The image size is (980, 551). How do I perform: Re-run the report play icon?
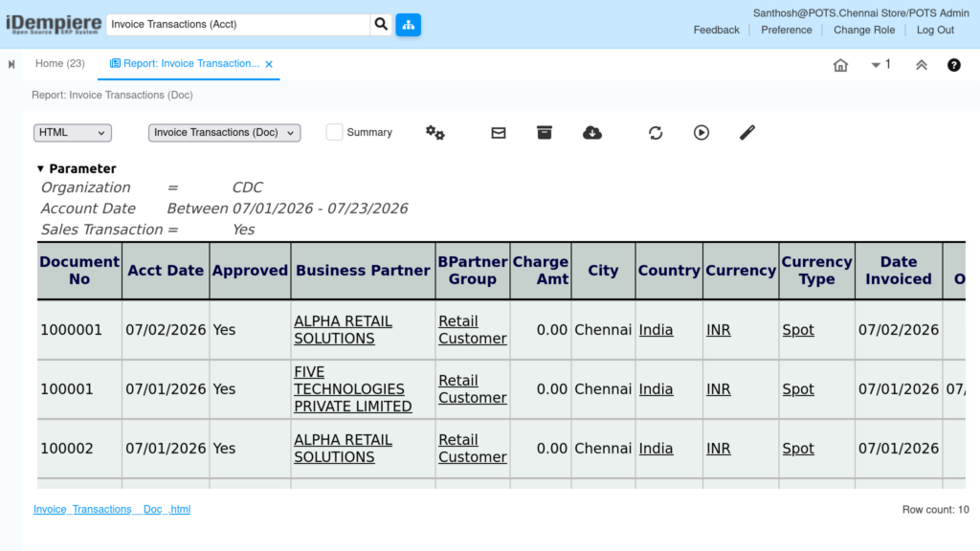(702, 132)
